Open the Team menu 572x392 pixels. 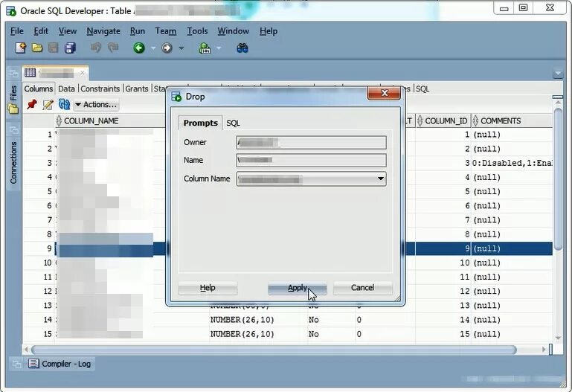(x=166, y=31)
